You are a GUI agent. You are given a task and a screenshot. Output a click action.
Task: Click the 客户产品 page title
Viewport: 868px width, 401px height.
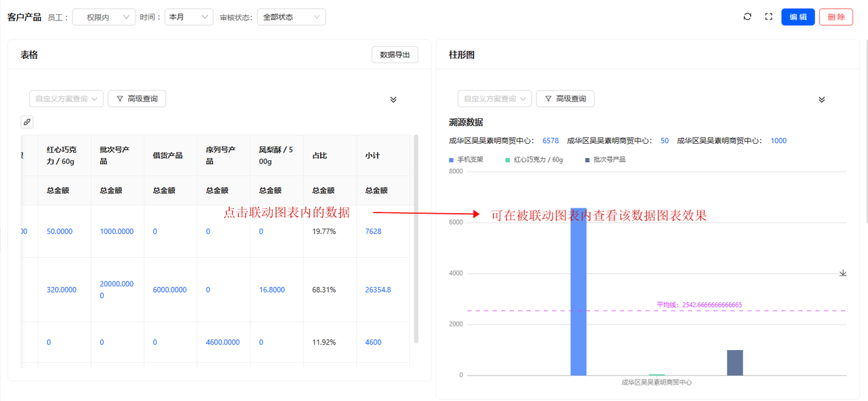pyautogui.click(x=24, y=17)
